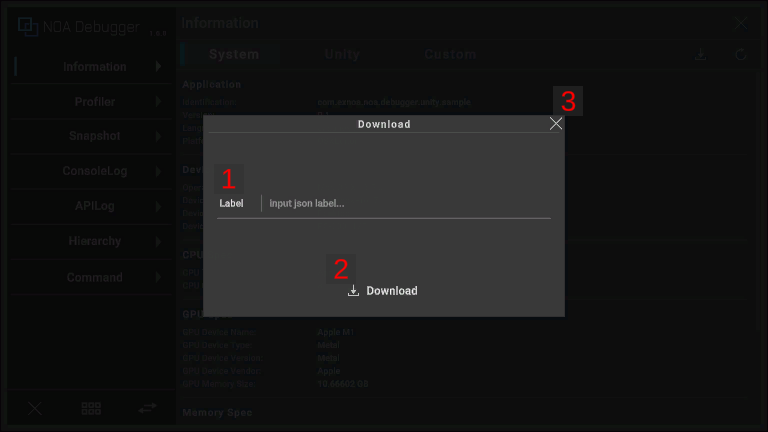Open the Profiler menu item

click(91, 102)
